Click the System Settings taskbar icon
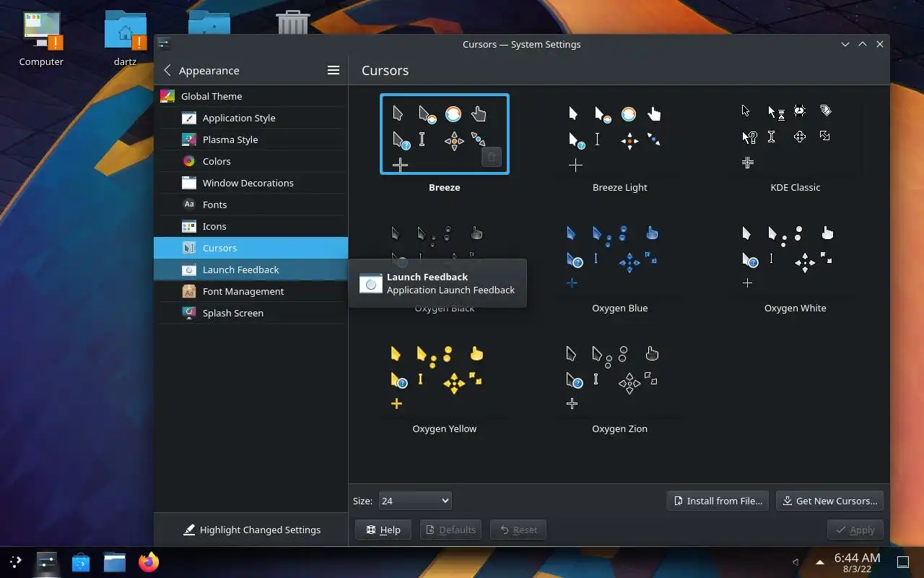The image size is (924, 578). pyautogui.click(x=47, y=562)
